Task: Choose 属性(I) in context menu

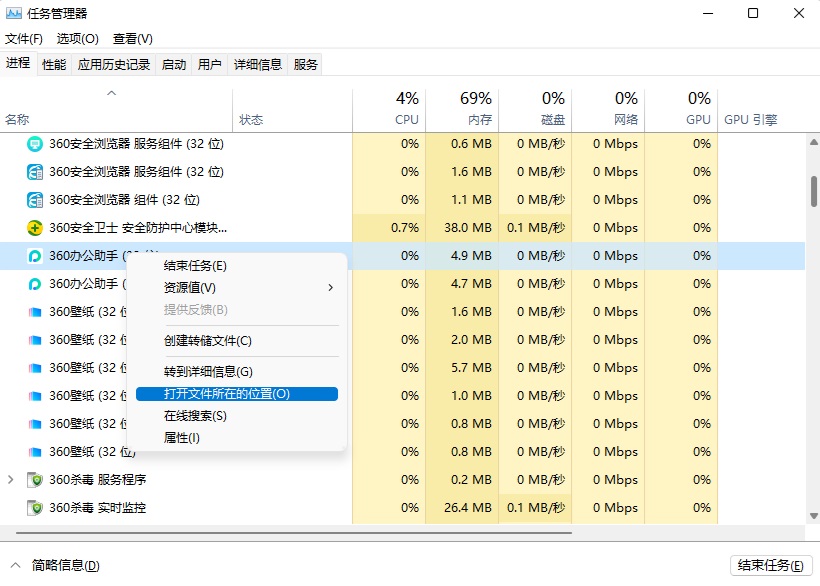Action: [x=237, y=438]
